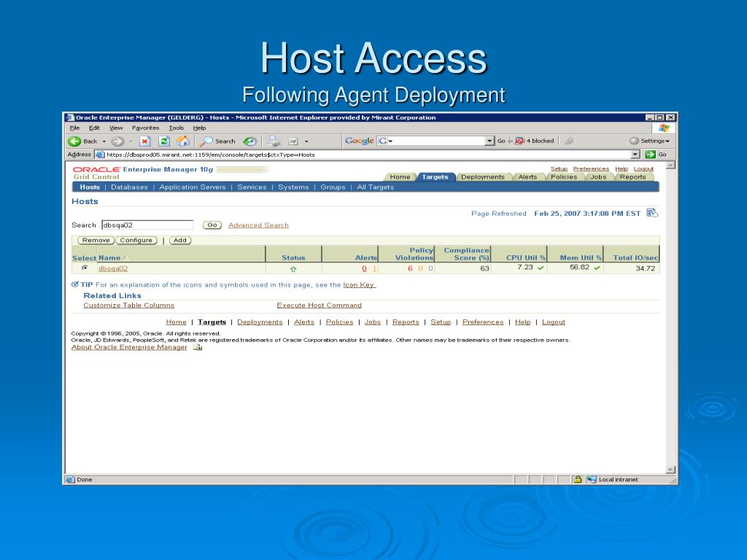Click the Local intranet zone icon

592,480
